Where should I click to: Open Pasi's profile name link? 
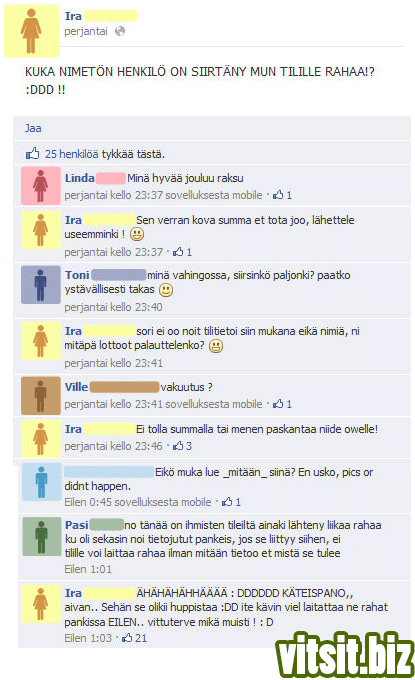(77, 525)
